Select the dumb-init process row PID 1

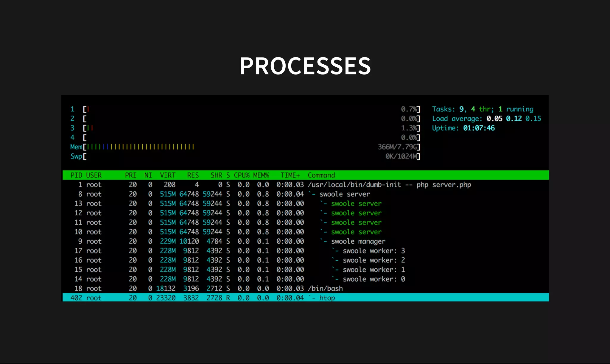(x=306, y=185)
